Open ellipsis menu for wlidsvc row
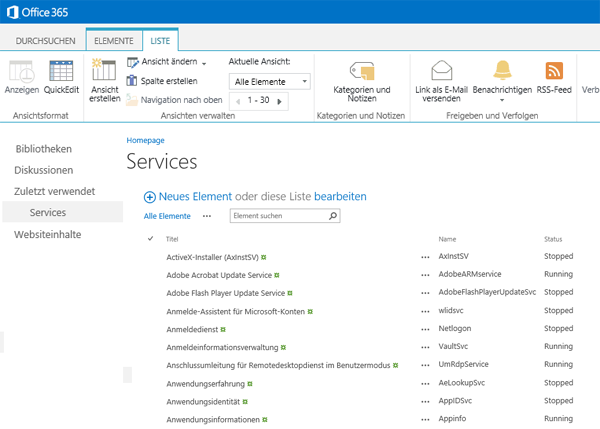This screenshot has width=600, height=429. tap(425, 312)
